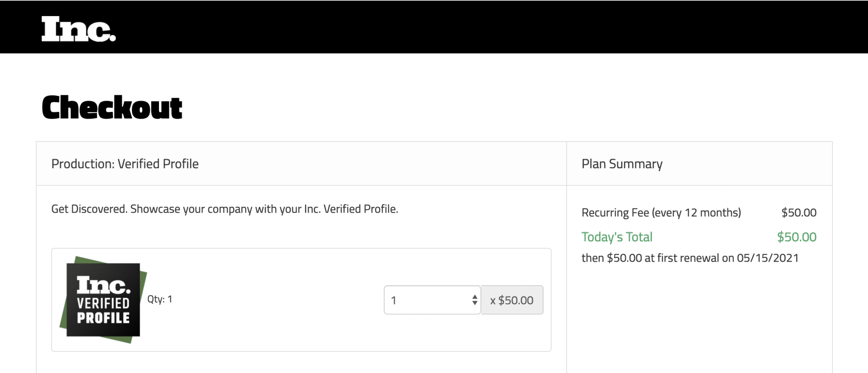Click the quantity selector up/down arrows
The width and height of the screenshot is (868, 373).
click(x=475, y=300)
